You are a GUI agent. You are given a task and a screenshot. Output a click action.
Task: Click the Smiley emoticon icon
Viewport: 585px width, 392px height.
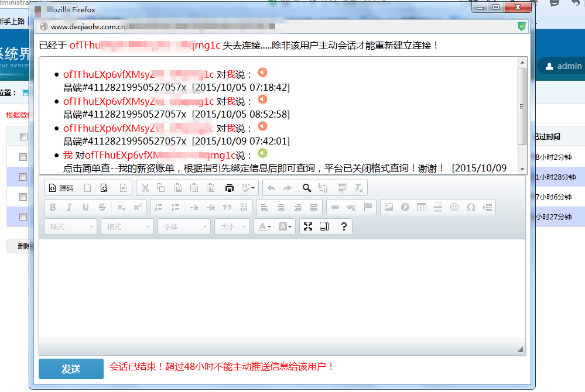[x=454, y=208]
